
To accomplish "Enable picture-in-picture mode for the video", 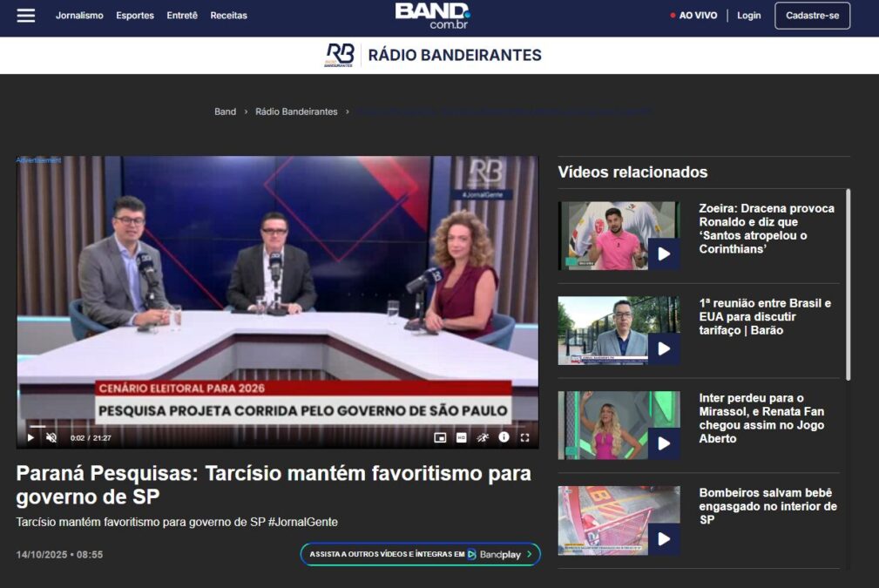I will click(440, 438).
